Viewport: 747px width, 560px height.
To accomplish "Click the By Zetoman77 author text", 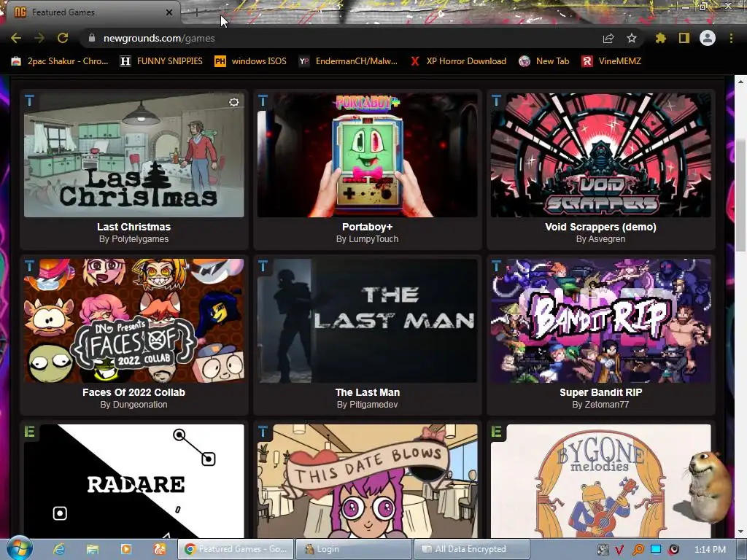I will 601,405.
